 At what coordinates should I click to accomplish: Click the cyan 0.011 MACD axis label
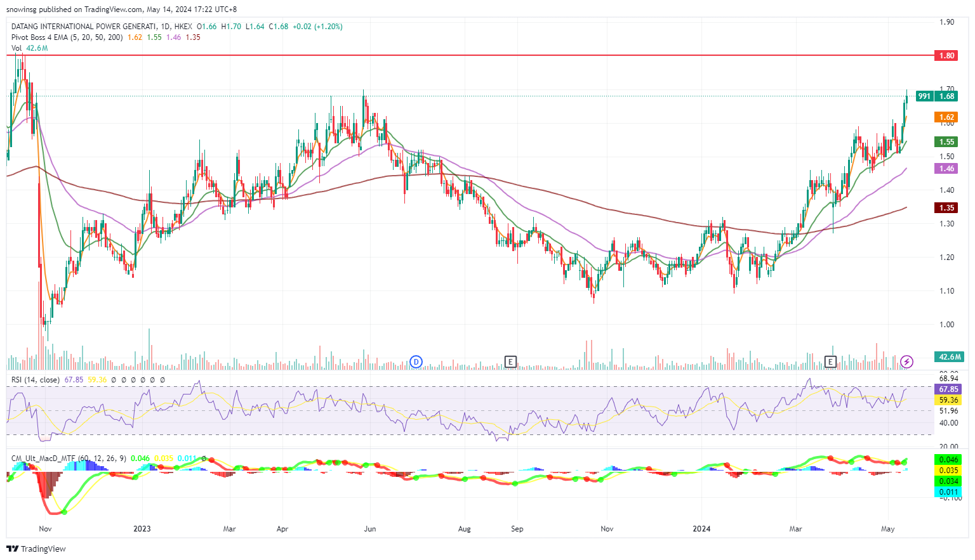tap(948, 492)
